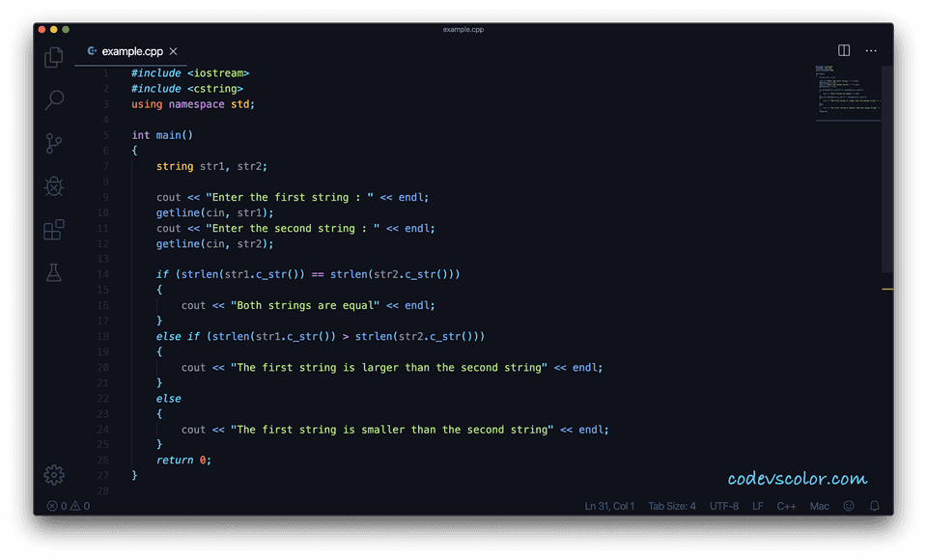Open the Explorer view
This screenshot has width=927, height=560.
(53, 57)
